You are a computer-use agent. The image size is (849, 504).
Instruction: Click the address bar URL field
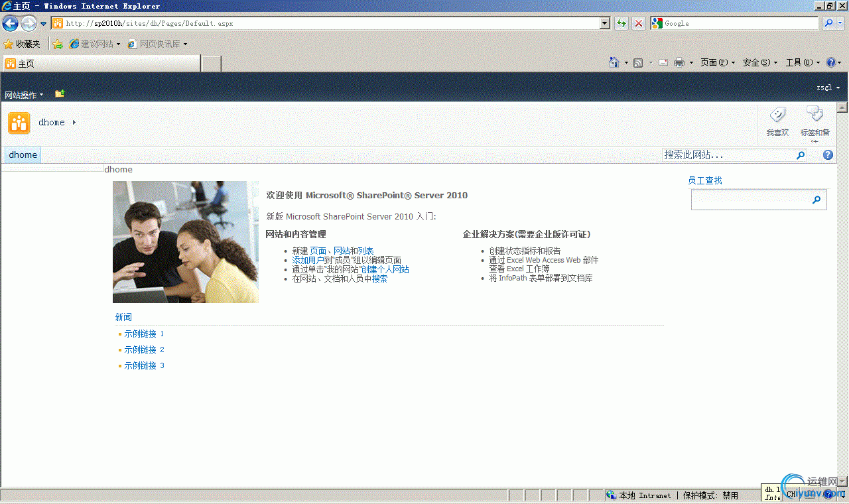pyautogui.click(x=325, y=23)
